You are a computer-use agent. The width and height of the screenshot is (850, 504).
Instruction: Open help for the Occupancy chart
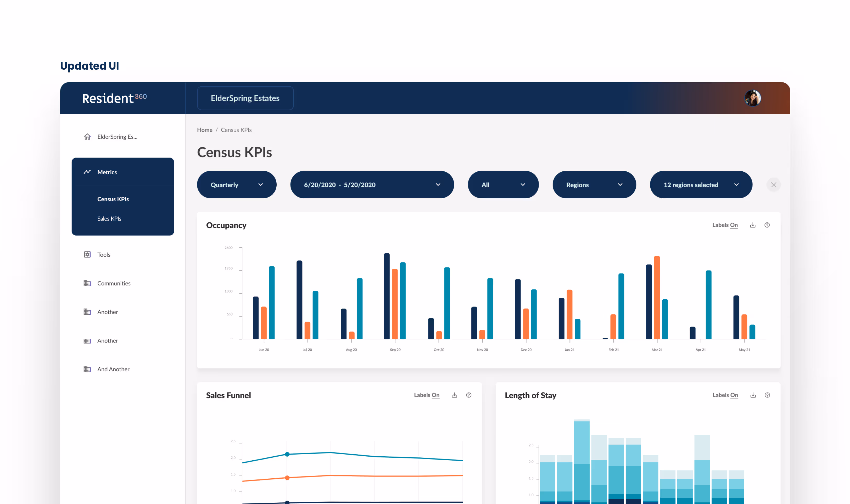point(767,225)
